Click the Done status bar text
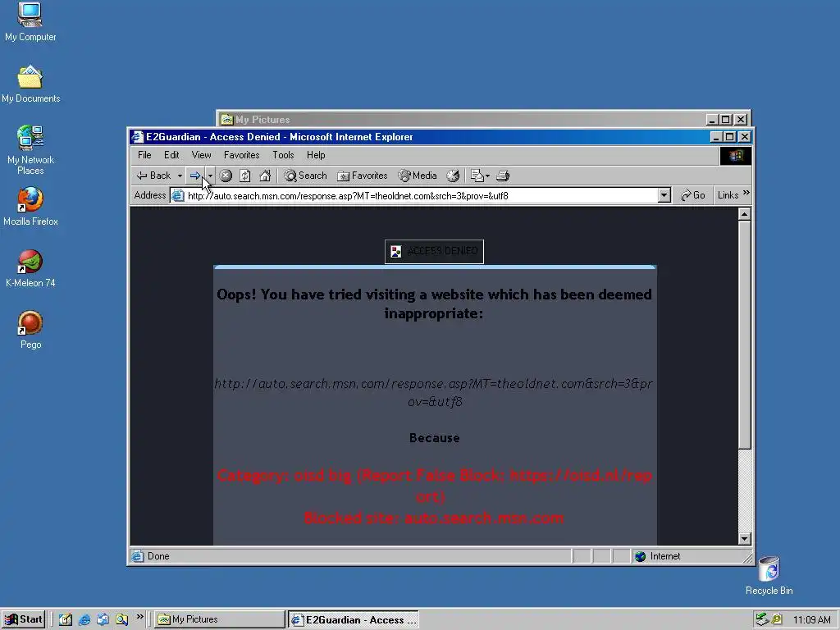Image resolution: width=840 pixels, height=630 pixels. click(158, 556)
